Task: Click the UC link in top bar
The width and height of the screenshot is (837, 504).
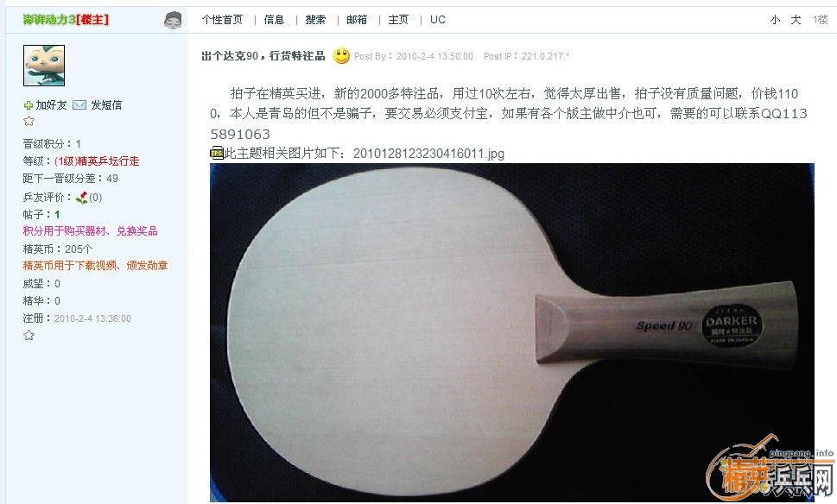Action: 438,20
